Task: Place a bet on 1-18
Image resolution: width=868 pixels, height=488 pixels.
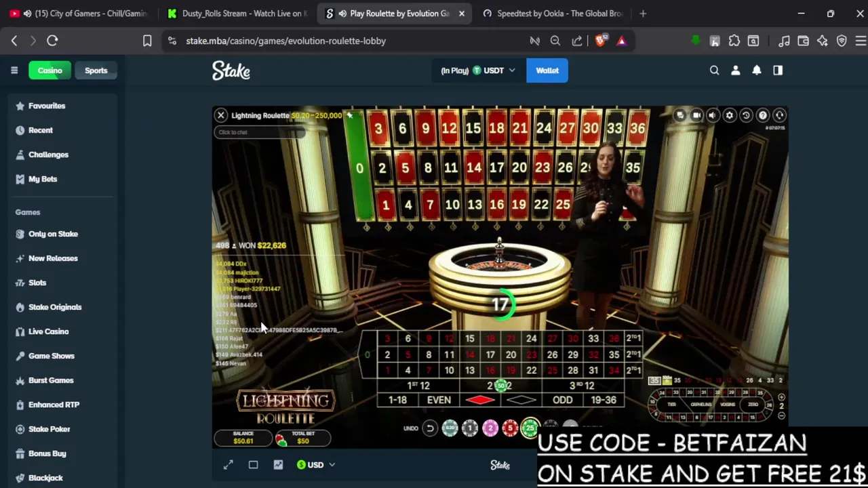Action: tap(398, 400)
